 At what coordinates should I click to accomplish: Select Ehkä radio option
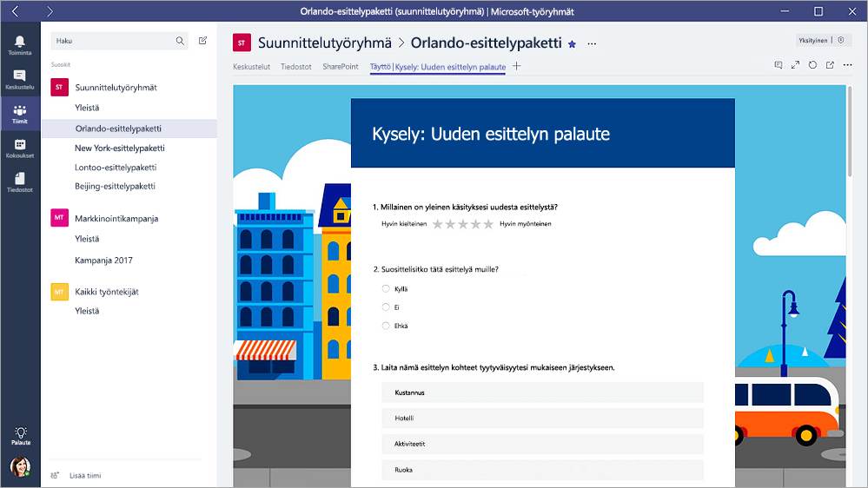coord(386,326)
